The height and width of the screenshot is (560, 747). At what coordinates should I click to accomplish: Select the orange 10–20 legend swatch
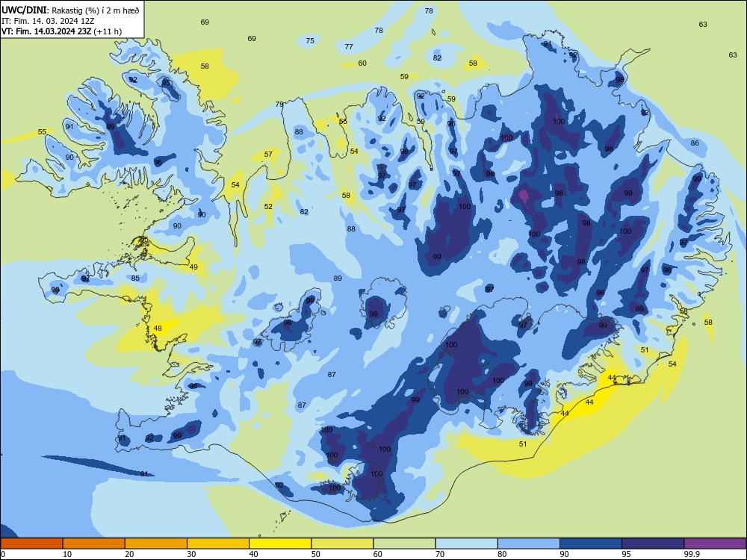pos(94,544)
